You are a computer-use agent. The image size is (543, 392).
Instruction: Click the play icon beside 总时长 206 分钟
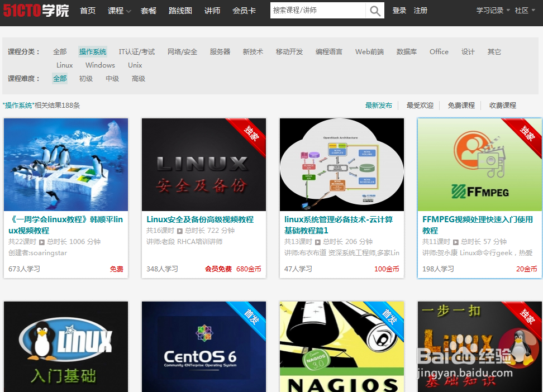(x=317, y=242)
